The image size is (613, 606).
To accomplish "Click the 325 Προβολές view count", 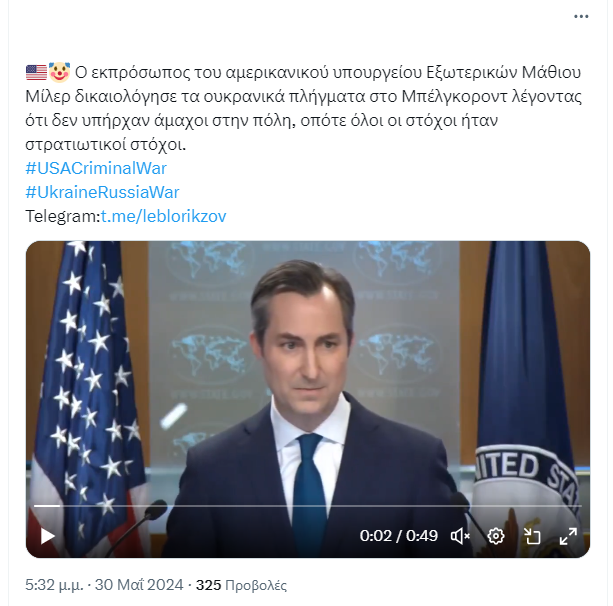I will pyautogui.click(x=241, y=585).
